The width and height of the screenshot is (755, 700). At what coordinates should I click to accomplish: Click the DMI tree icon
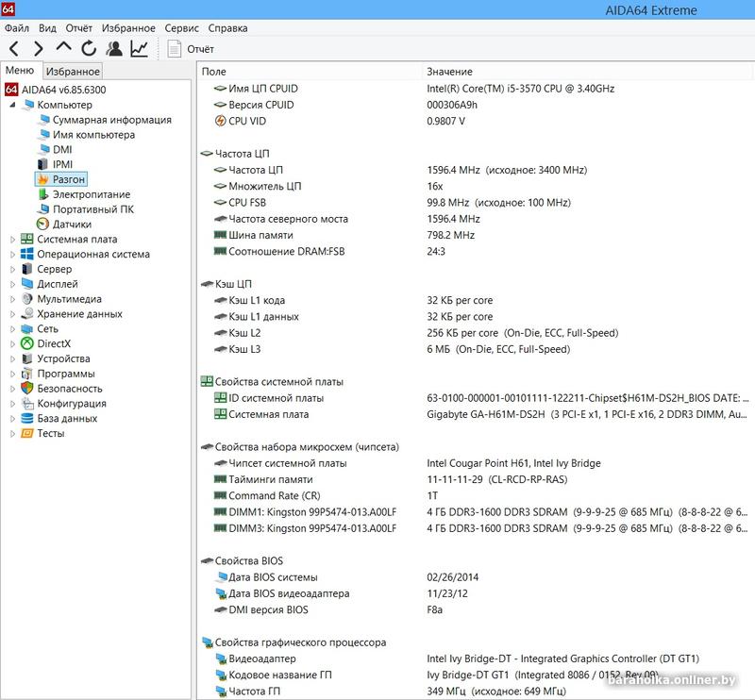[x=43, y=149]
